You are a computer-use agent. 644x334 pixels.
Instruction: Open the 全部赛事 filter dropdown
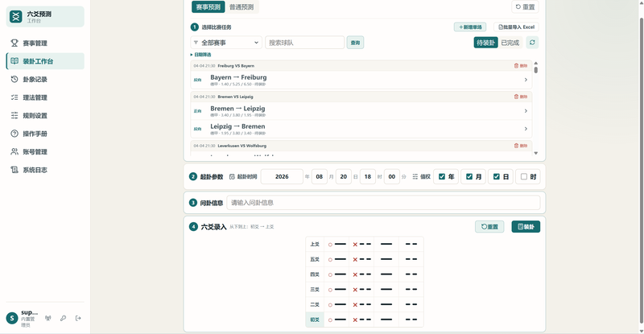pyautogui.click(x=226, y=43)
